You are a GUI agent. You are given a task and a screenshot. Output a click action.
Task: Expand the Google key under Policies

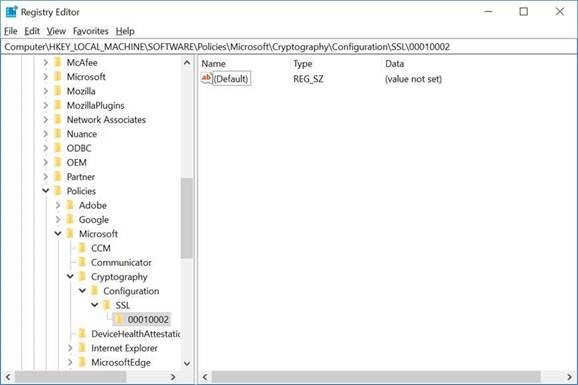point(58,219)
